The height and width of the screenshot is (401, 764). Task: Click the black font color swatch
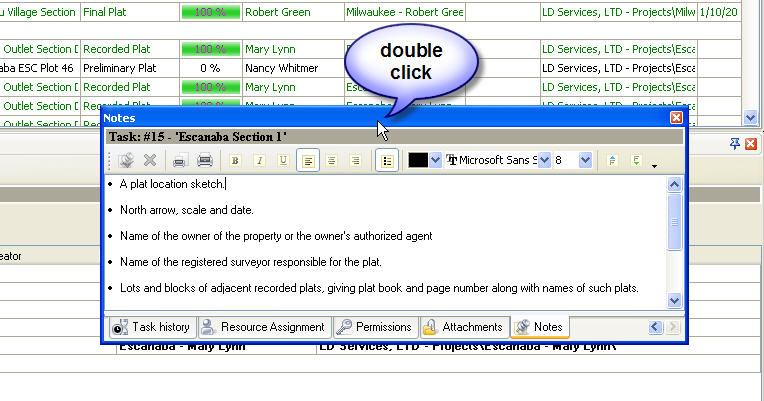[418, 160]
